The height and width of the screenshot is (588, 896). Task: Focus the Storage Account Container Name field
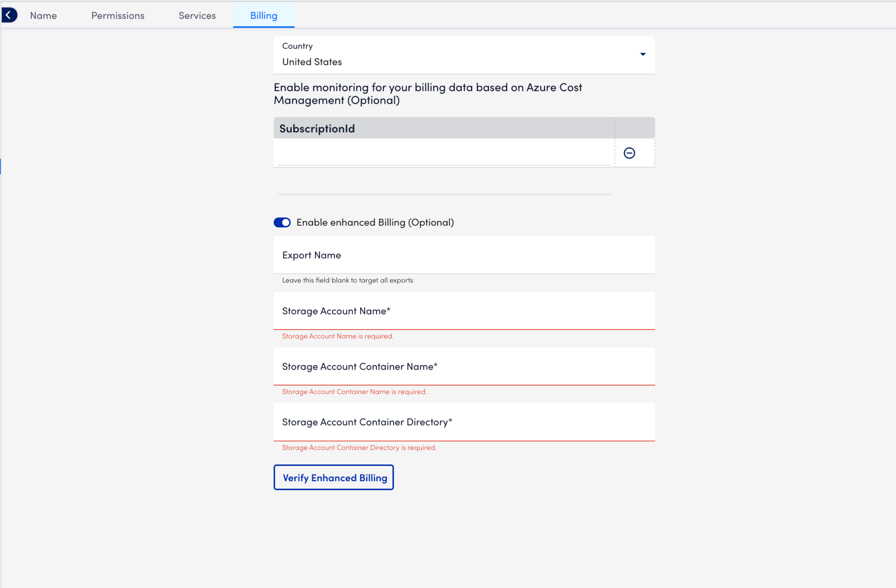click(464, 366)
